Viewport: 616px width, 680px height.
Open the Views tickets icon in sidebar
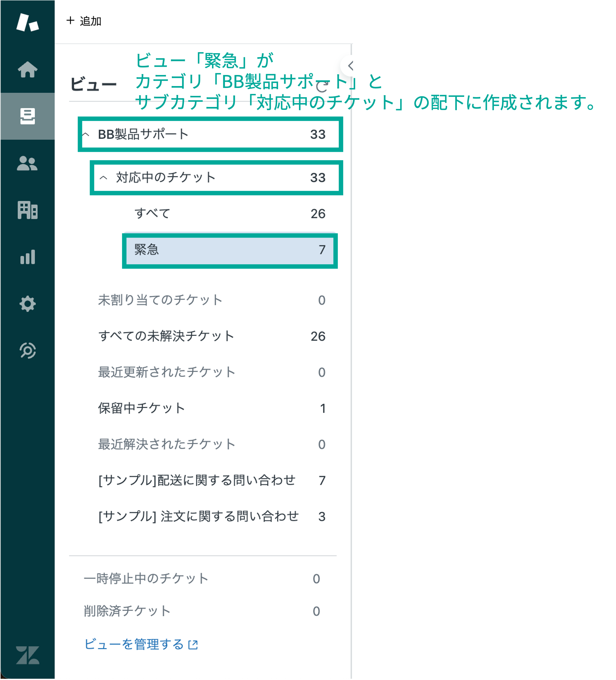tap(27, 116)
